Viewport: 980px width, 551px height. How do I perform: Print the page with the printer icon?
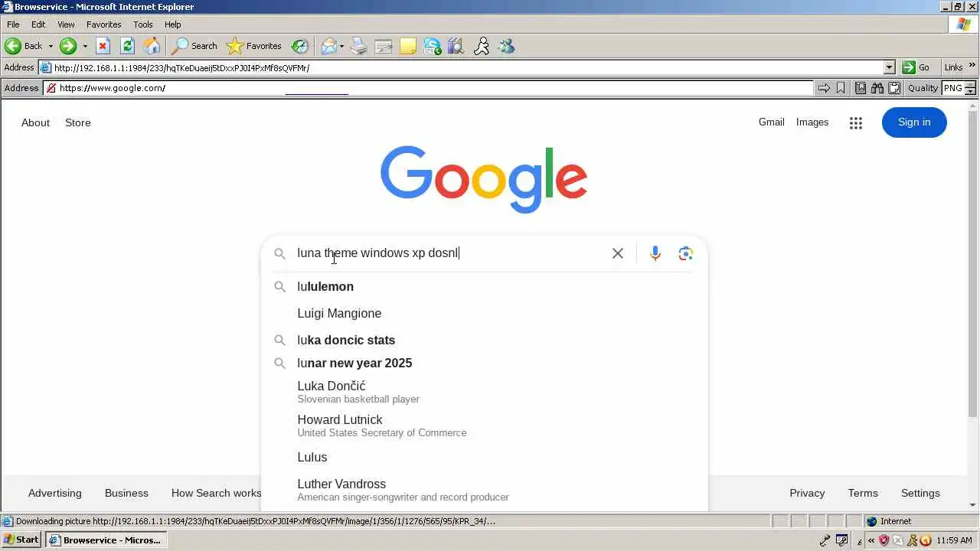tap(359, 46)
